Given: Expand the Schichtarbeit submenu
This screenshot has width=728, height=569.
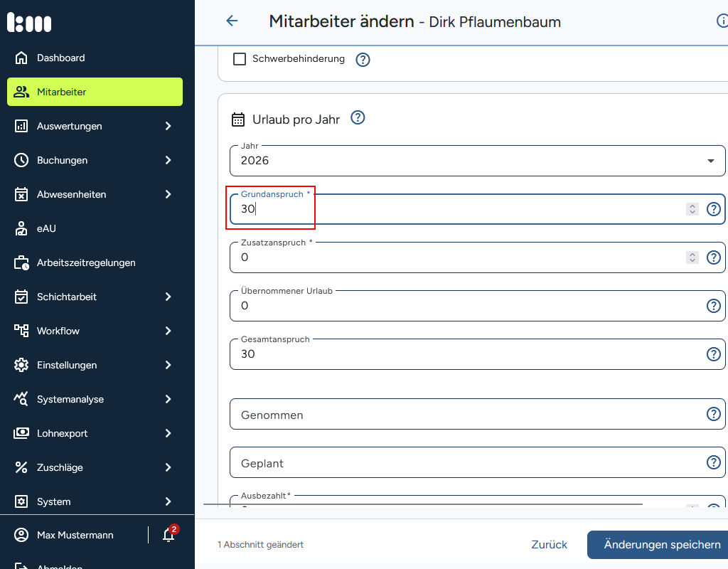Looking at the screenshot, I should tap(168, 297).
